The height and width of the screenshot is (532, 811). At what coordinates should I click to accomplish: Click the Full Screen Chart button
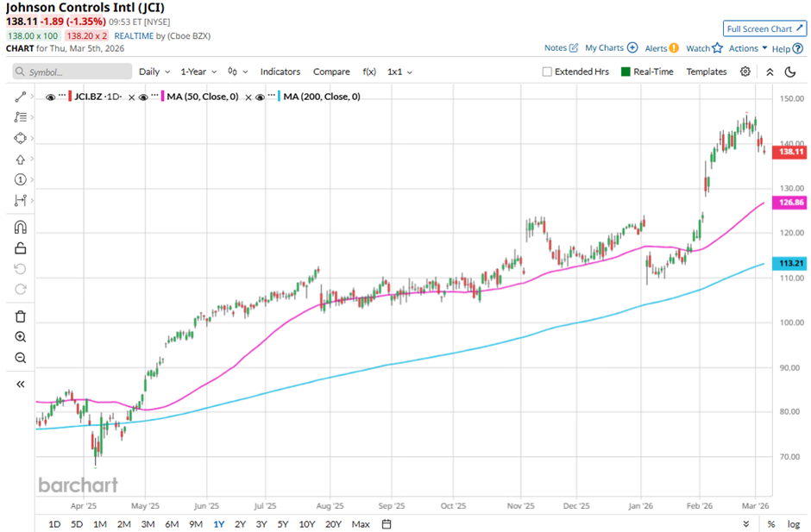pos(764,28)
